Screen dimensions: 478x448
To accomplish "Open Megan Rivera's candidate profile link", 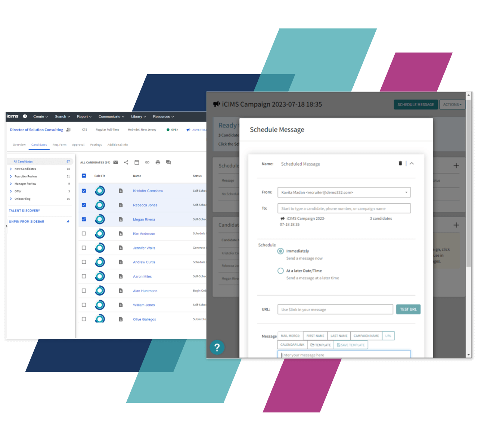I will point(144,220).
